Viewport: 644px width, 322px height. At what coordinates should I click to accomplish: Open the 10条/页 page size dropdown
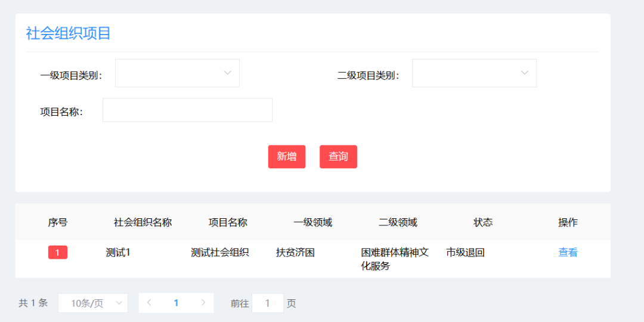[93, 303]
